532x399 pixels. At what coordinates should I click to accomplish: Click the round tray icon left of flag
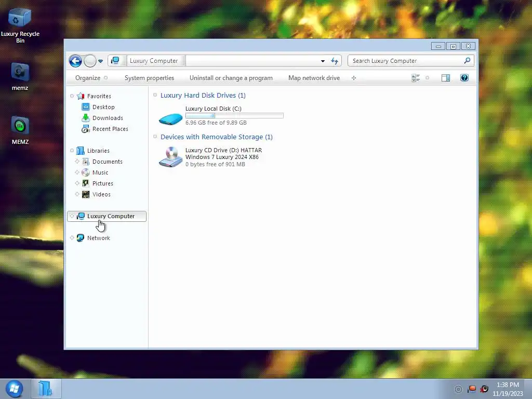[x=458, y=390]
